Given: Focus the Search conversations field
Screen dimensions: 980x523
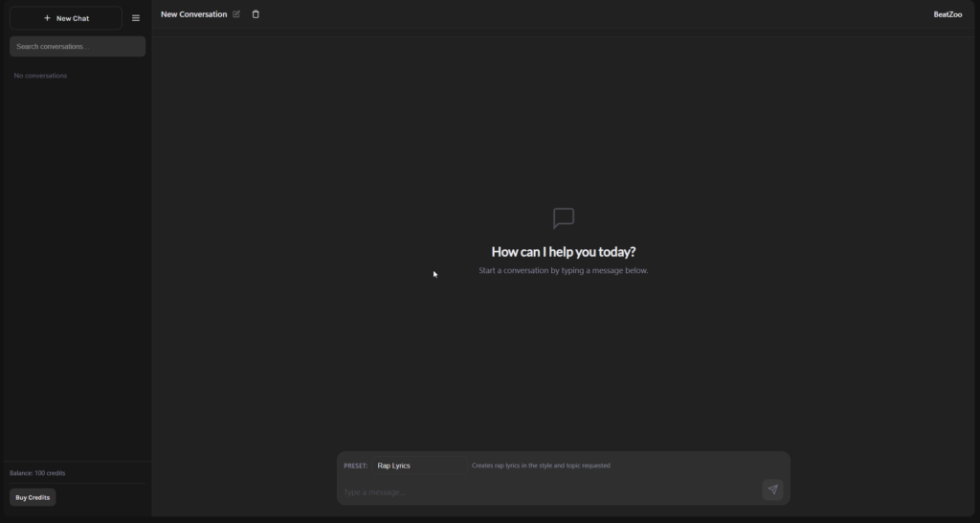Looking at the screenshot, I should (x=78, y=46).
